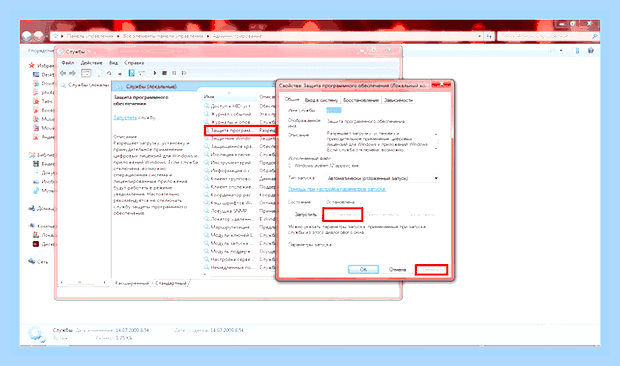Open Downloads in Explorer favorites
The height and width of the screenshot is (366, 620).
point(43,83)
